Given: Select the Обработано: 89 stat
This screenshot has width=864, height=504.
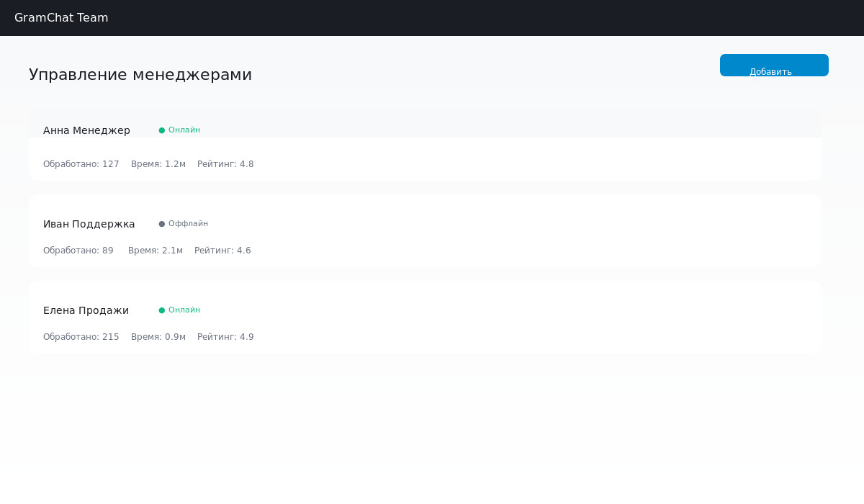Looking at the screenshot, I should coord(78,251).
